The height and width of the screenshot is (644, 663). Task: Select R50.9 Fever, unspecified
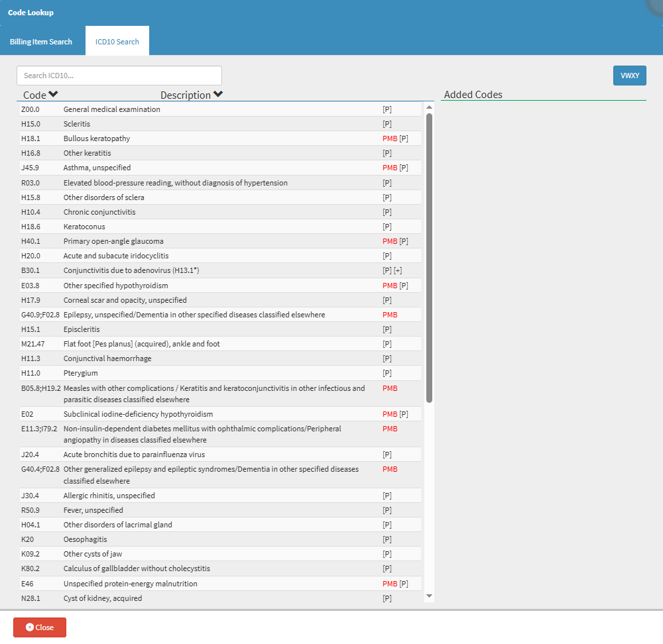(220, 510)
